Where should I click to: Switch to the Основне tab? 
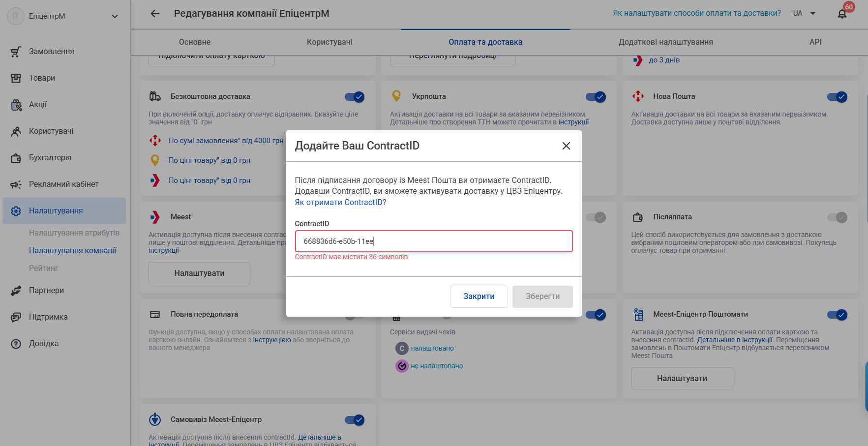click(195, 42)
